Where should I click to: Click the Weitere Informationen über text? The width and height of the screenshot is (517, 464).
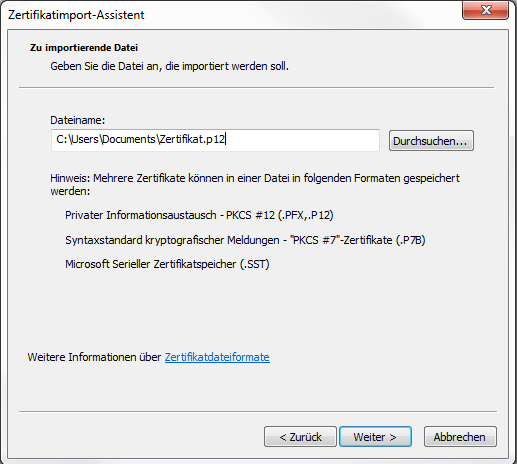point(94,357)
